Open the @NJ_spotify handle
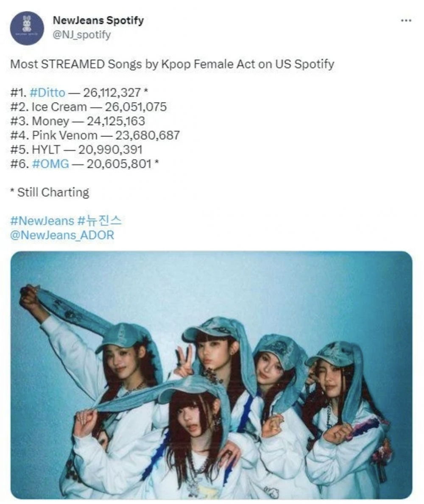The image size is (424, 504). pos(82,34)
